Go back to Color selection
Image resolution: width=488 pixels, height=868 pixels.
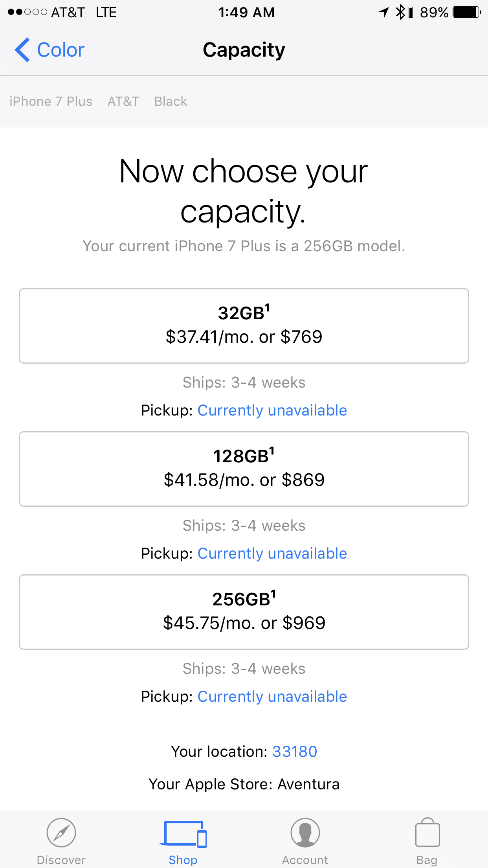click(50, 50)
